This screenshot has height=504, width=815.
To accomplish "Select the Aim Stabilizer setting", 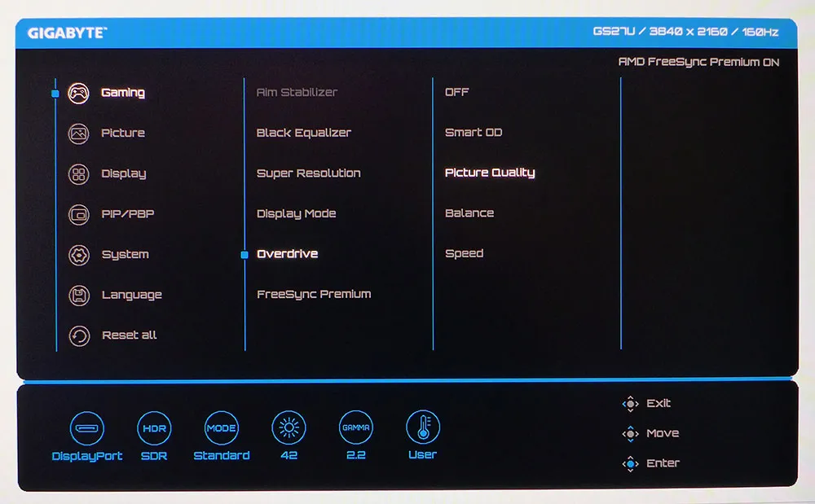I will click(x=297, y=92).
